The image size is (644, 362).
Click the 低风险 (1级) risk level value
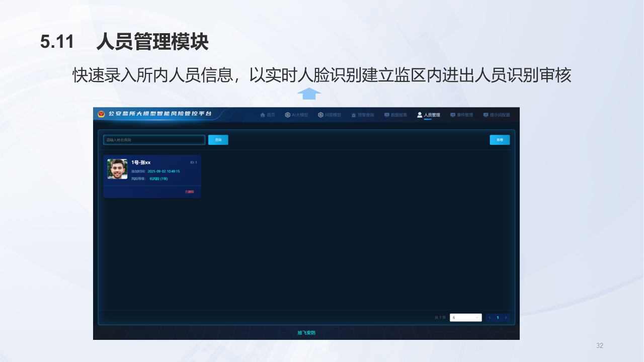point(158,178)
